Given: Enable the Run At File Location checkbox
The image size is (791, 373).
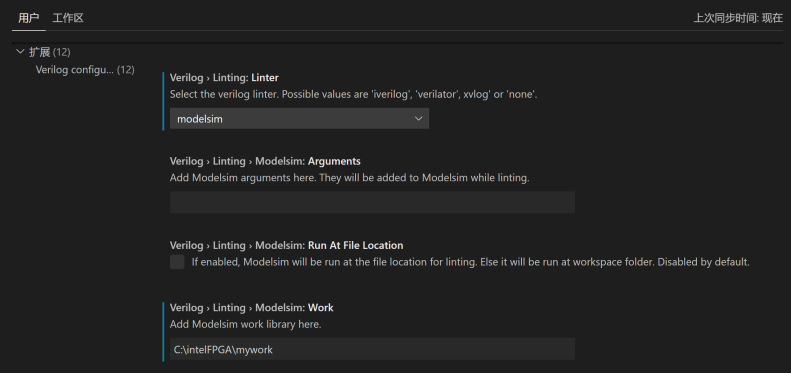Looking at the screenshot, I should pos(177,262).
